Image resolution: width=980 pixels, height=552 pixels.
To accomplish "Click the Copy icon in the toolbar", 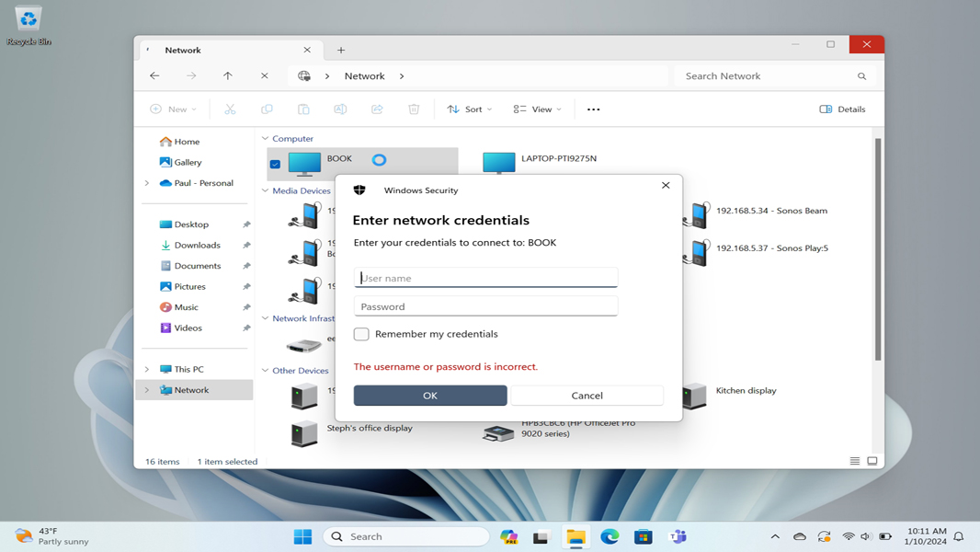I will click(x=267, y=109).
